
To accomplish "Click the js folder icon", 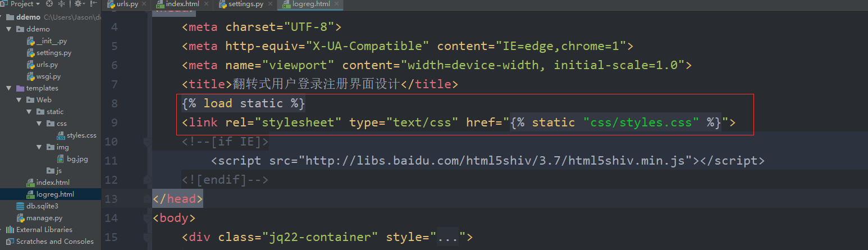I will pyautogui.click(x=51, y=171).
